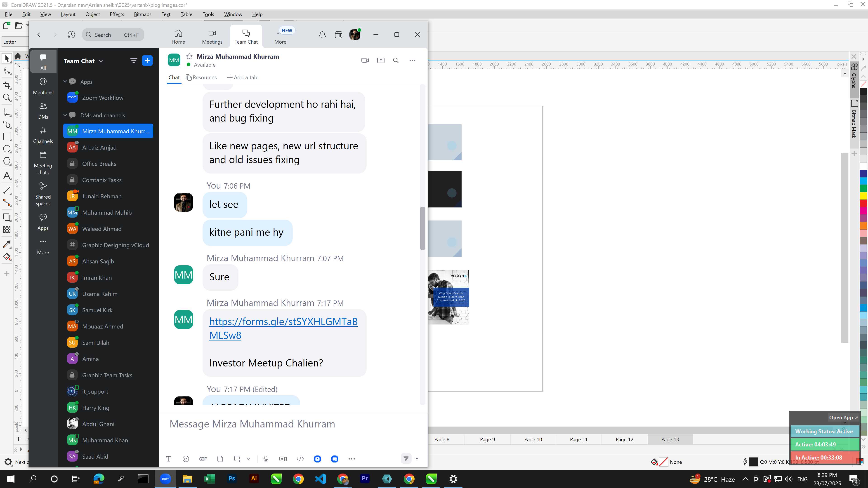The width and height of the screenshot is (868, 488).
Task: Select the Interactive Fill tool in CorelDRAW
Action: click(x=7, y=257)
